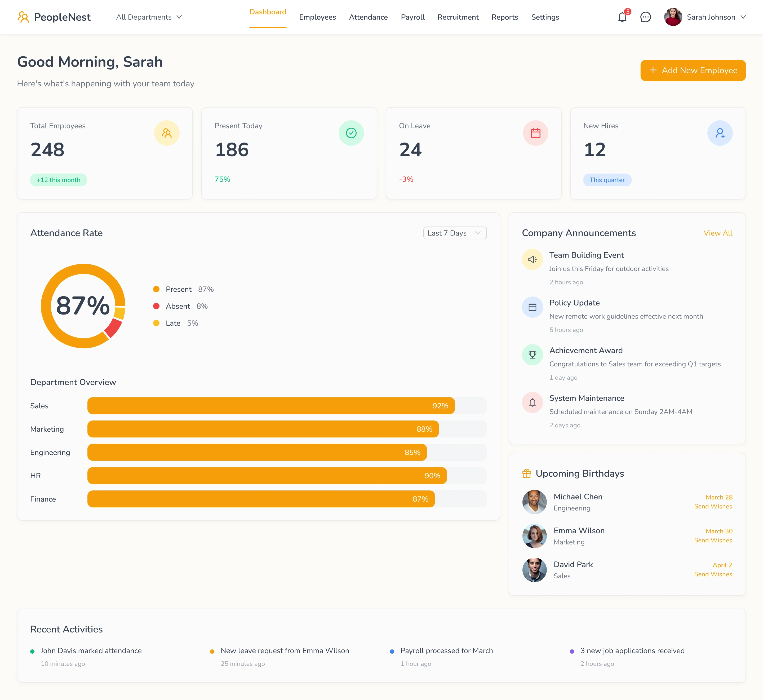This screenshot has height=700, width=763.
Task: Send Wishes to Michael Chen
Action: click(x=713, y=506)
